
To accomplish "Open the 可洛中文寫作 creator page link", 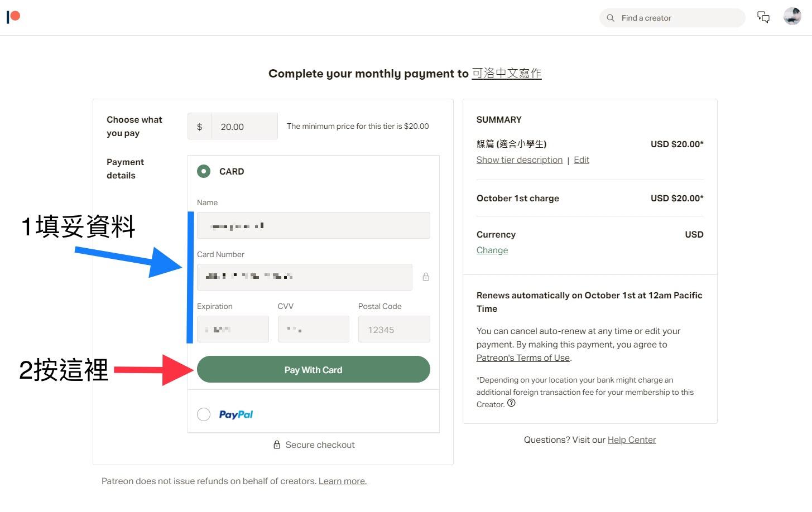I will (506, 74).
